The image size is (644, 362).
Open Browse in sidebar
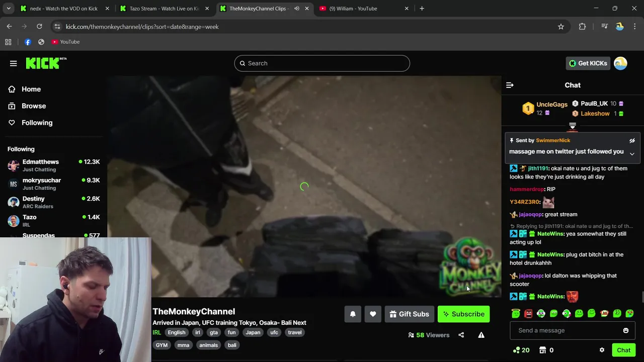pos(33,106)
